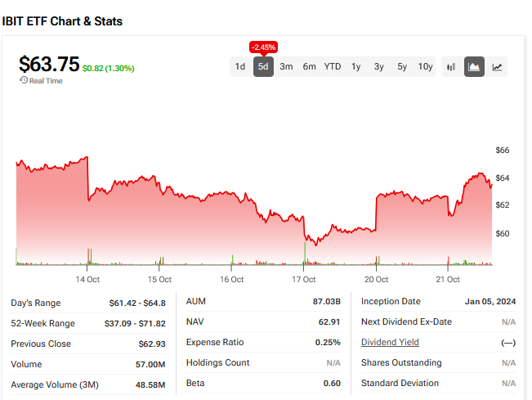Switch to candlestick chart view
The width and height of the screenshot is (532, 400).
click(x=451, y=67)
